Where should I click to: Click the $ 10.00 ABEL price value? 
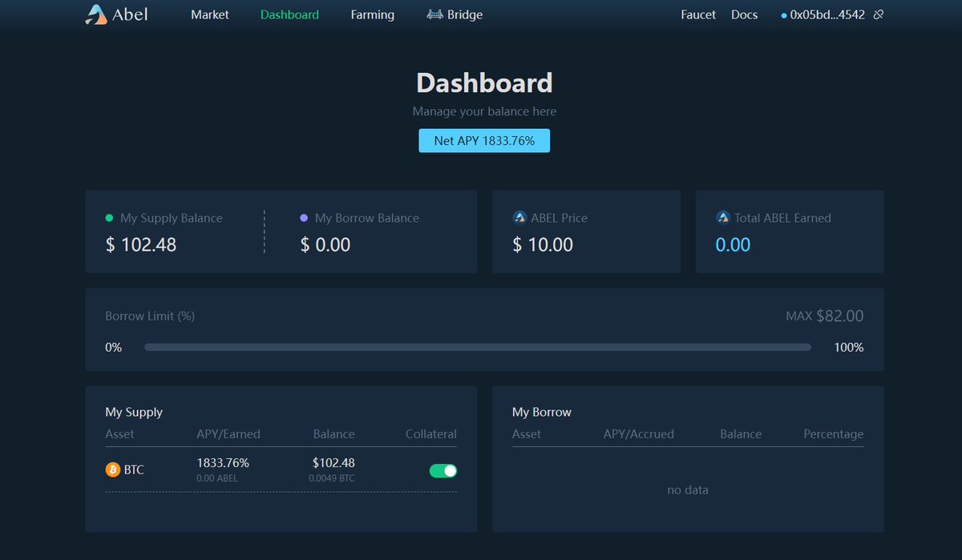pos(543,244)
